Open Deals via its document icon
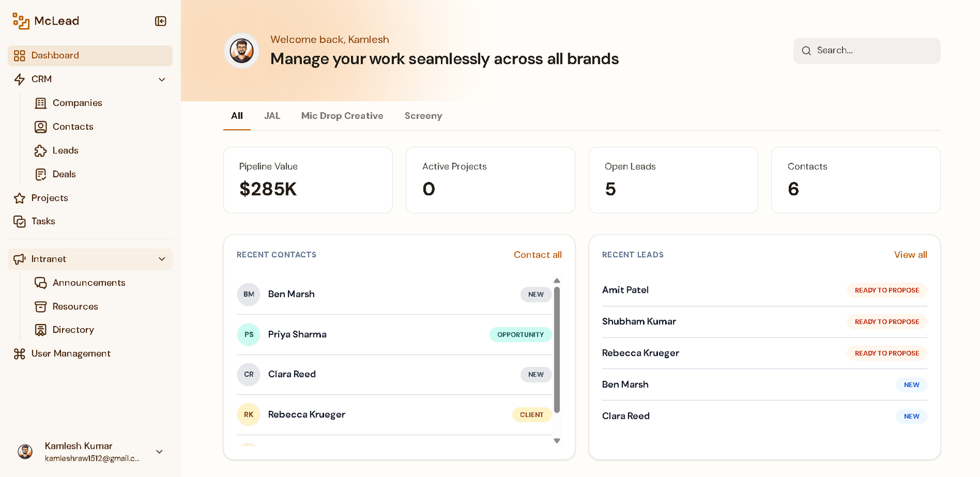The height and width of the screenshot is (477, 980). [x=40, y=175]
